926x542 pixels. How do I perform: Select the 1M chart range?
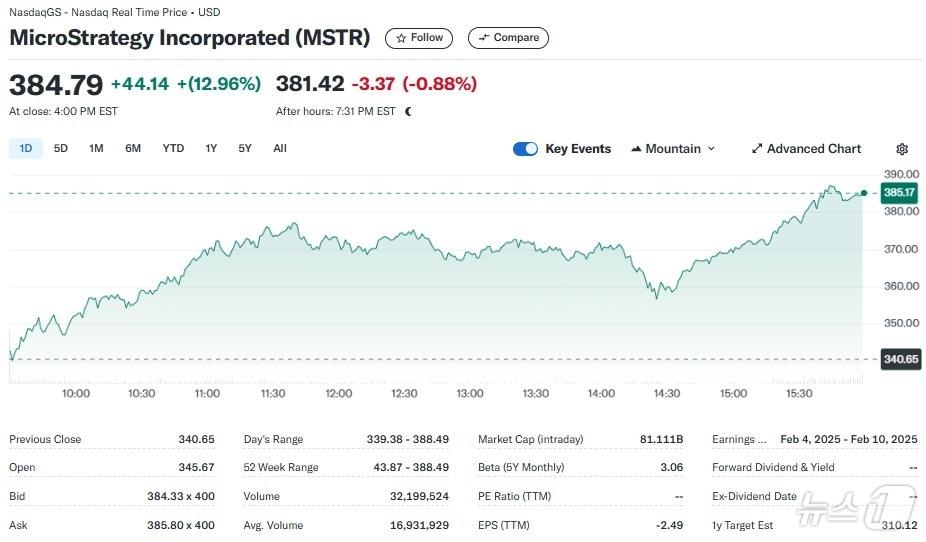[x=96, y=149]
